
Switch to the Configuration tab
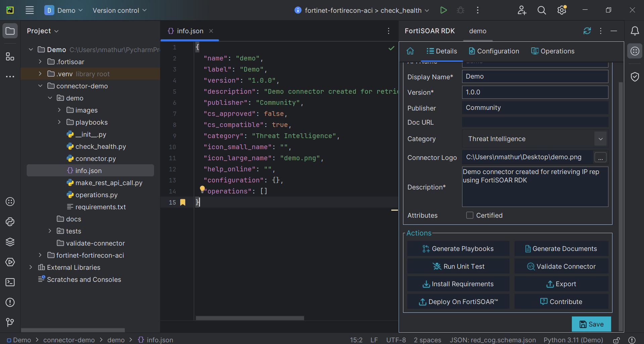pos(494,51)
